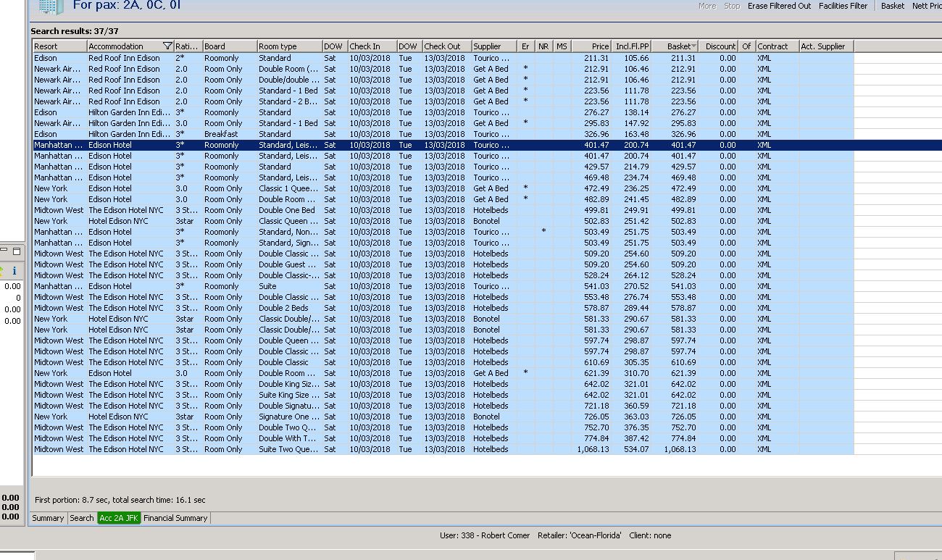Viewport: 942px width, 560px height.
Task: Select the Standard - 2 B... room cell
Action: (x=290, y=101)
